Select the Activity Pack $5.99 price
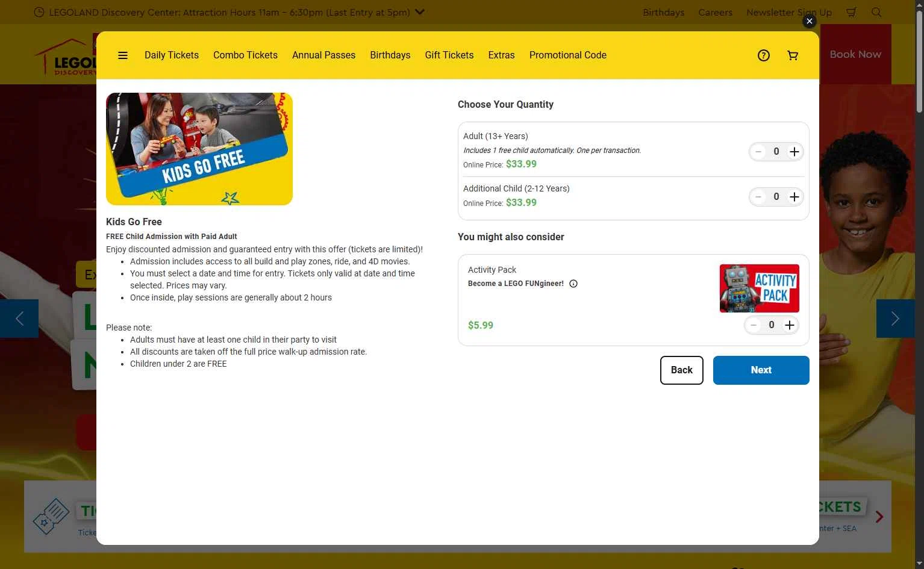The image size is (924, 569). point(481,325)
